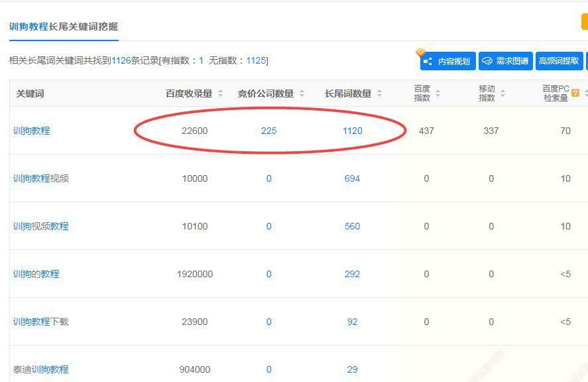Screen dimensions: 588x382
Task: Click long-tail count 29
Action: 352,369
